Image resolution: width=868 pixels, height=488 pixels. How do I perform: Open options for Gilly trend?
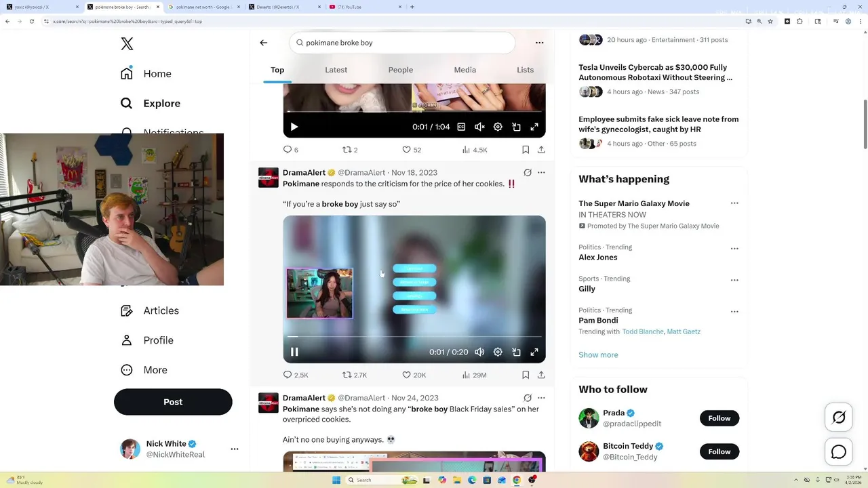734,280
